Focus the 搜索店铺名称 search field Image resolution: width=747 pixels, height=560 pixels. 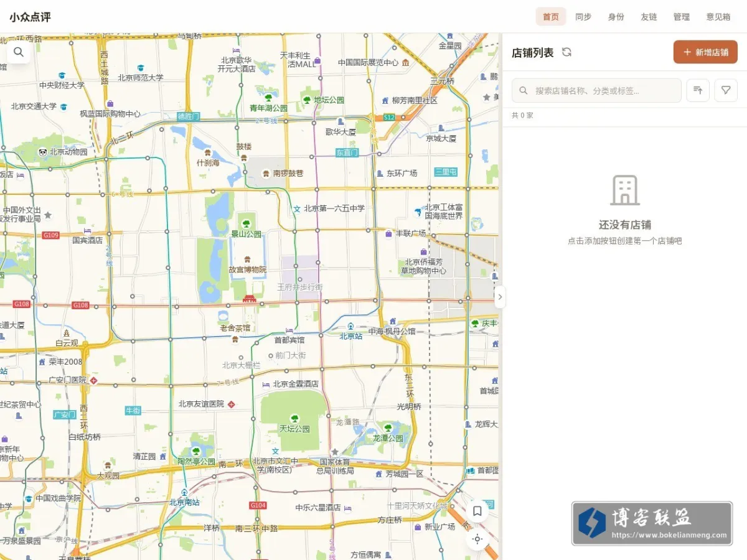tap(596, 91)
